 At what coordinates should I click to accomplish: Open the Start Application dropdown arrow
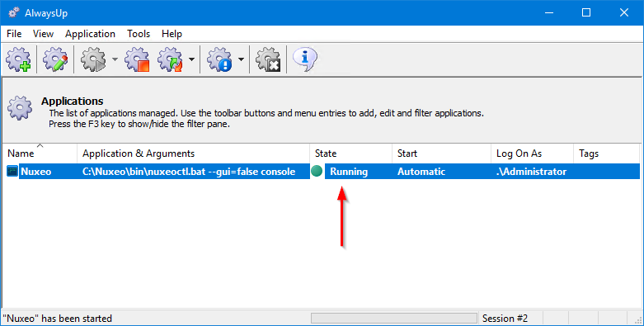[115, 60]
